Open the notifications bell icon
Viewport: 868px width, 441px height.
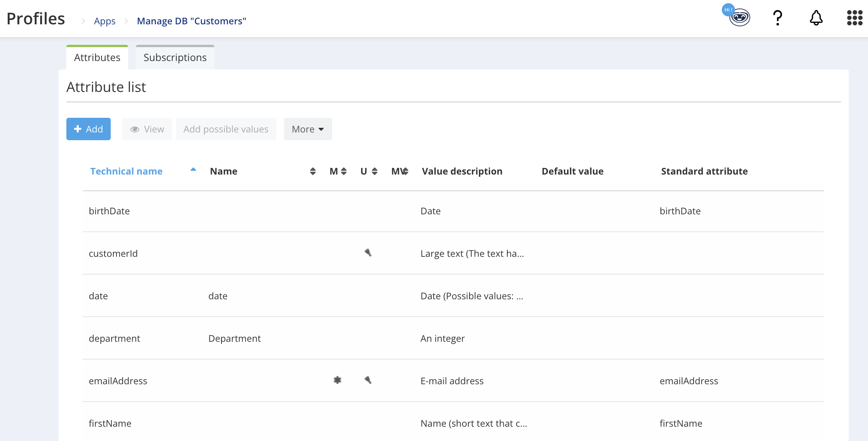click(x=816, y=18)
